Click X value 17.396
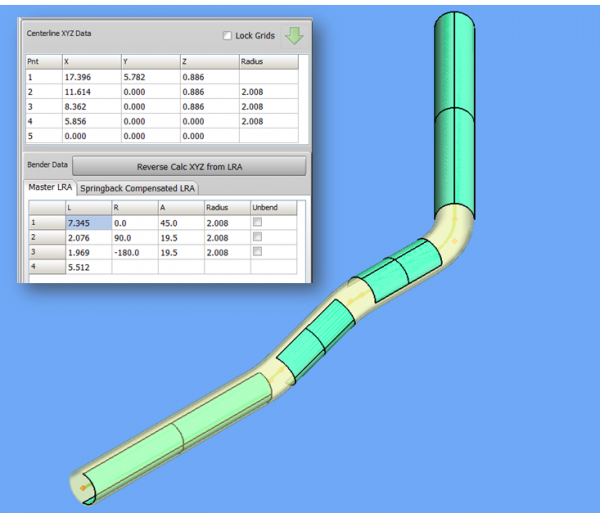This screenshot has width=600, height=513. point(92,77)
